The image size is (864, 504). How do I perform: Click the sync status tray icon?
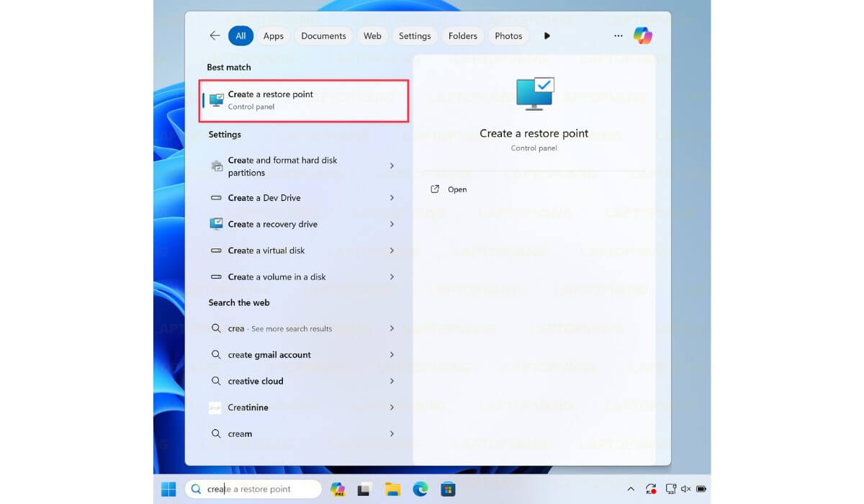651,490
